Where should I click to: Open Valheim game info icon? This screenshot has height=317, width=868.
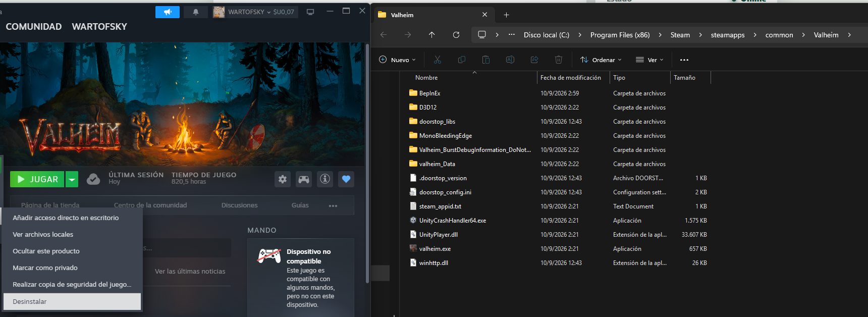(x=325, y=179)
